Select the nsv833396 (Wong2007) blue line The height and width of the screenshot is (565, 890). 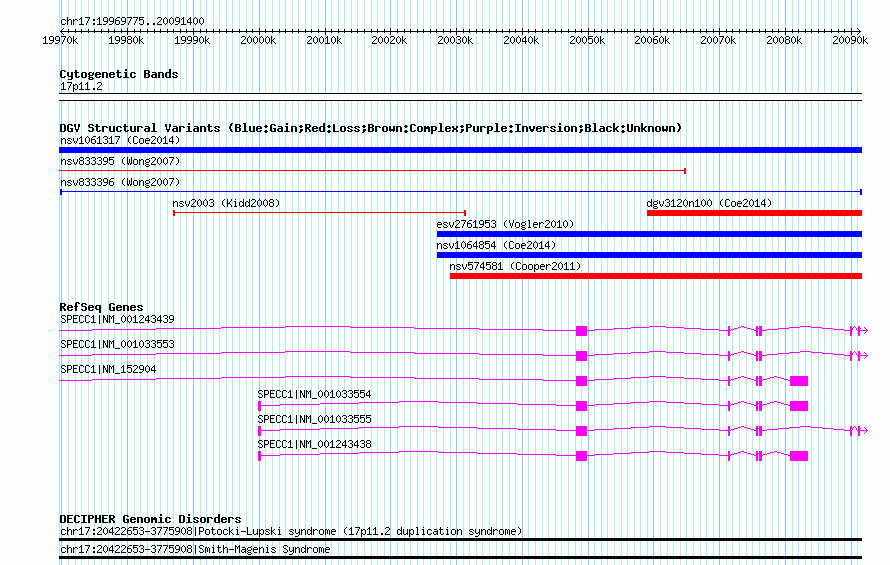(460, 192)
